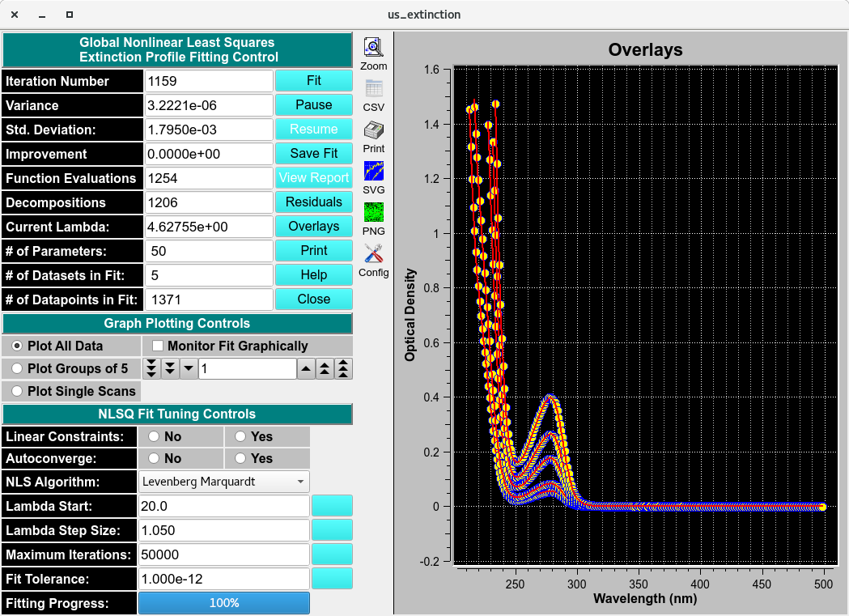Click the Fit button
Image resolution: width=849 pixels, height=616 pixels.
click(313, 81)
